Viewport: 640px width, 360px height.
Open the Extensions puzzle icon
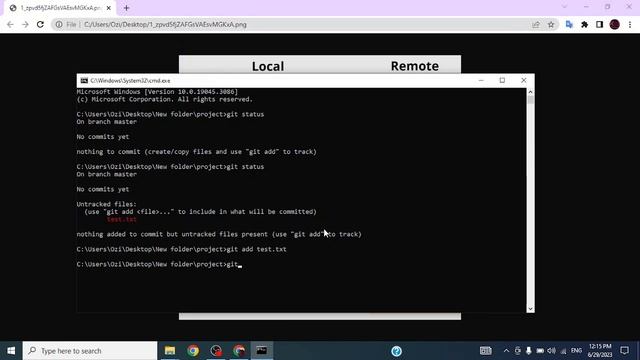tap(584, 24)
